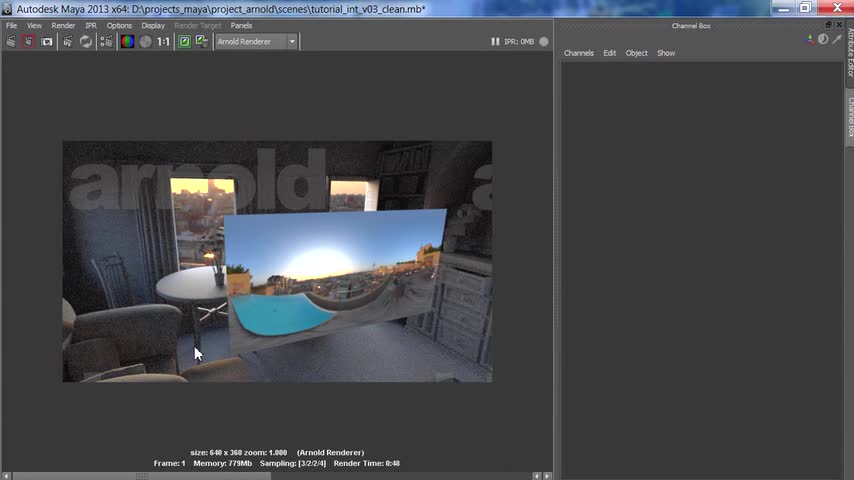
Task: Click the 'Render Time: 0:48' status text
Action: point(367,463)
